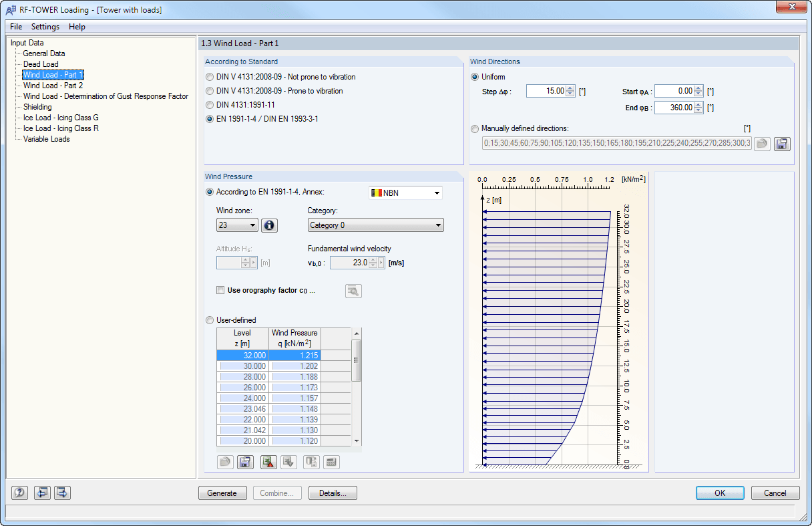Click Start φA input field

tap(674, 91)
